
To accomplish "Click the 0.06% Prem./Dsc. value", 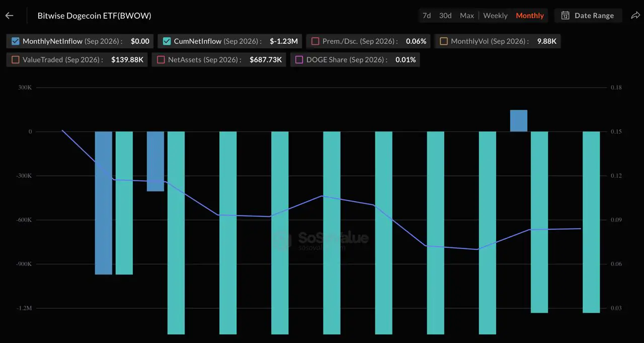I will [416, 41].
